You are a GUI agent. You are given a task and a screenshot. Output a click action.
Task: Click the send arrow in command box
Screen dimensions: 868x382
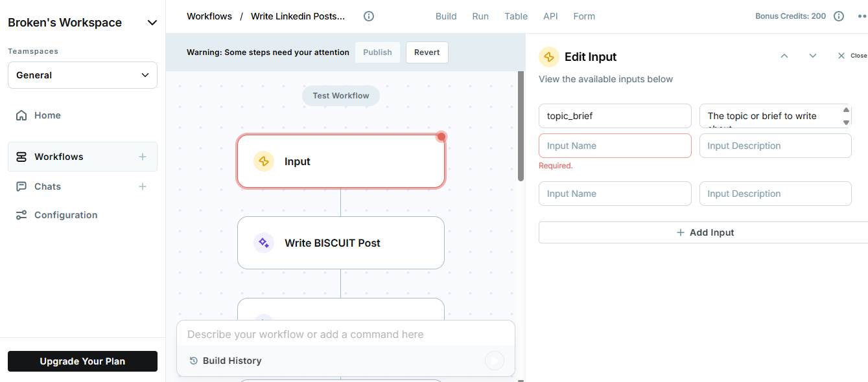point(495,361)
